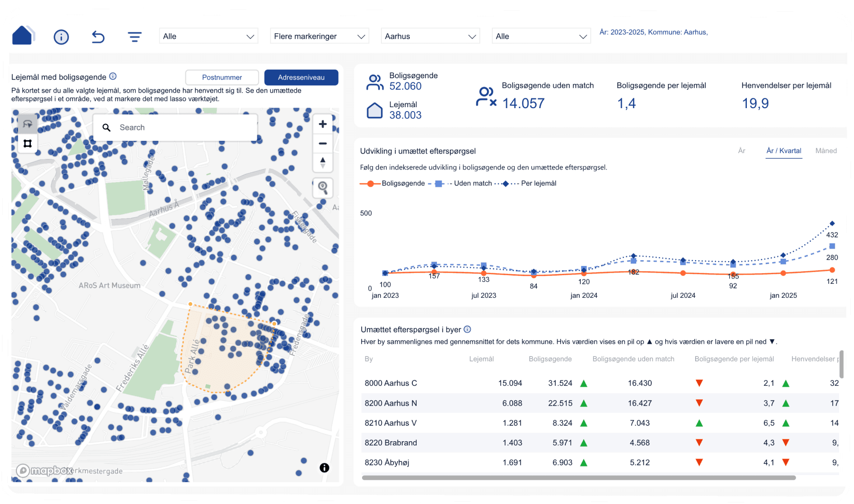Toggle the Boligsøgende legend series
854x504 pixels.
pyautogui.click(x=392, y=183)
